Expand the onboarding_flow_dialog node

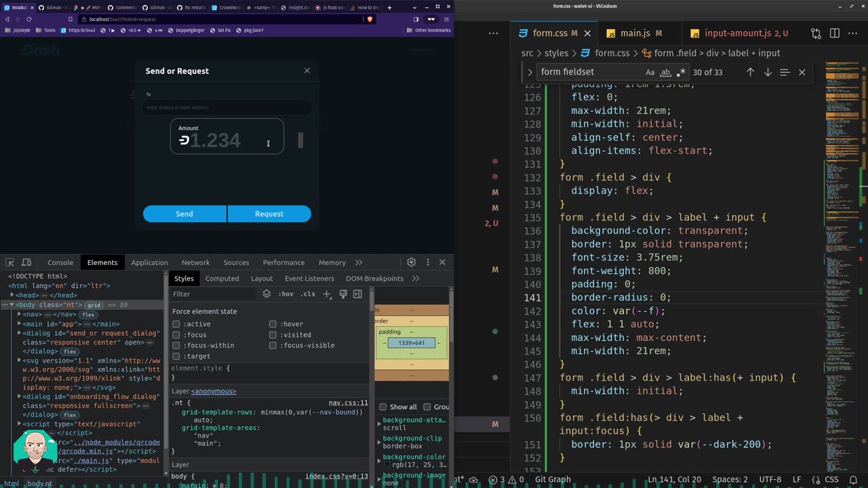click(x=19, y=396)
